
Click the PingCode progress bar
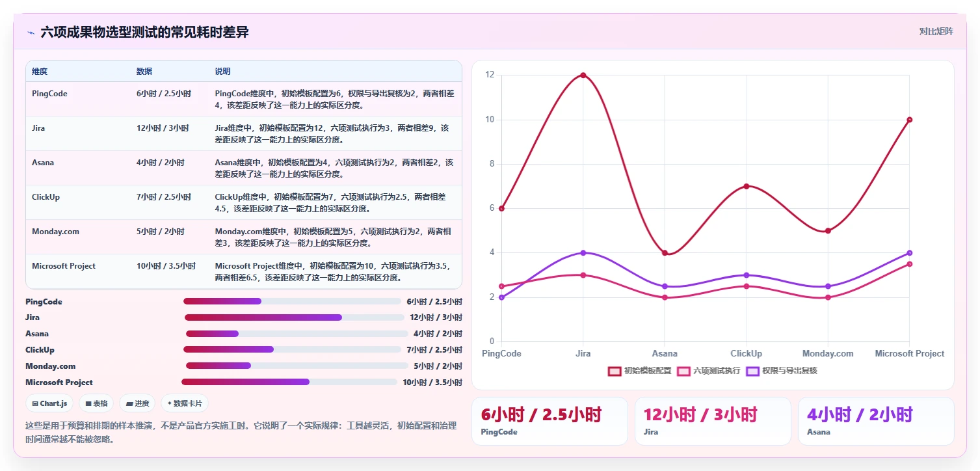coord(292,301)
